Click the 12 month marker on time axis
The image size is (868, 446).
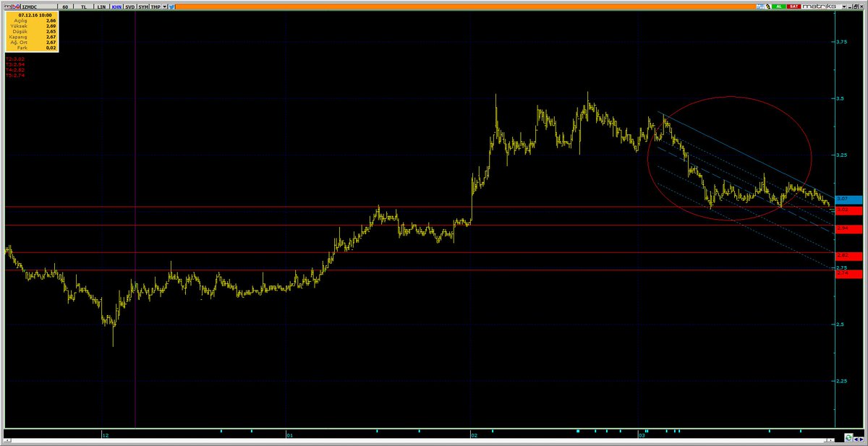pos(105,436)
